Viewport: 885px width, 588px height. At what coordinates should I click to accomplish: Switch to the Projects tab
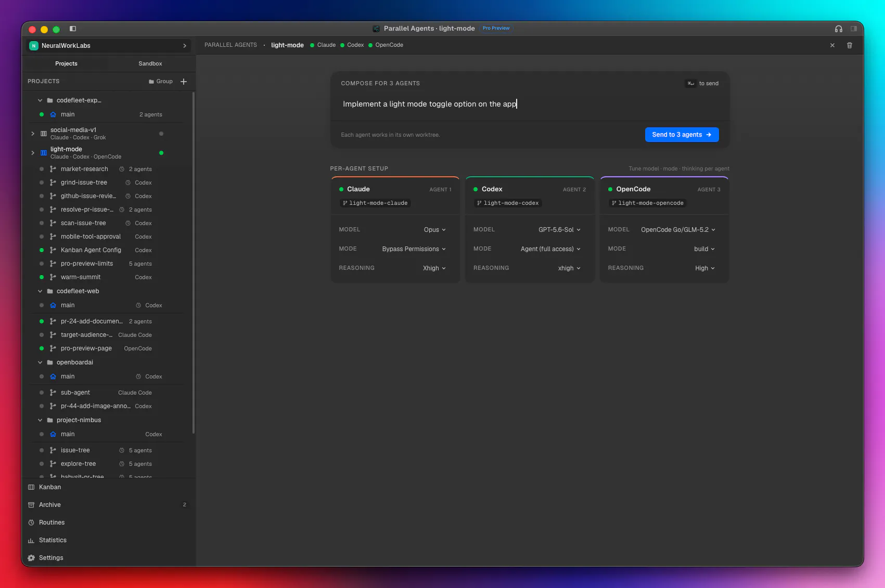(66, 63)
